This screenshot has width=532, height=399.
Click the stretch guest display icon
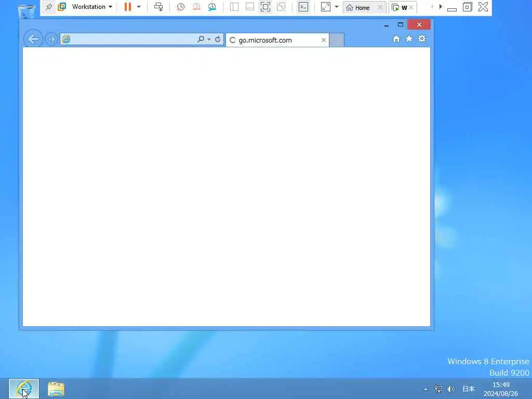point(325,7)
